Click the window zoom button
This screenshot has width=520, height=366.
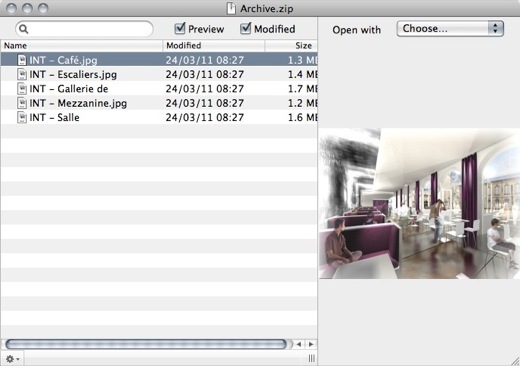tap(43, 8)
